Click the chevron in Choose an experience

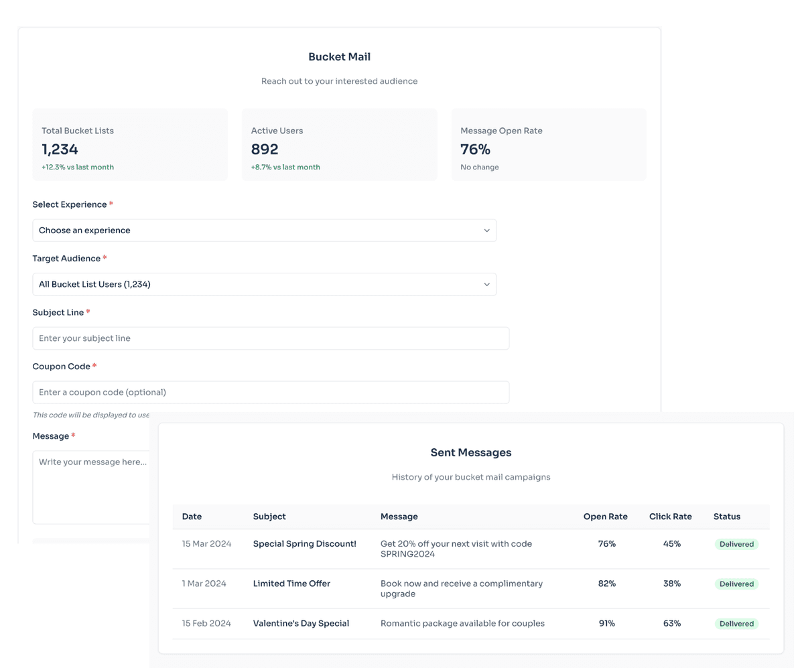[486, 230]
